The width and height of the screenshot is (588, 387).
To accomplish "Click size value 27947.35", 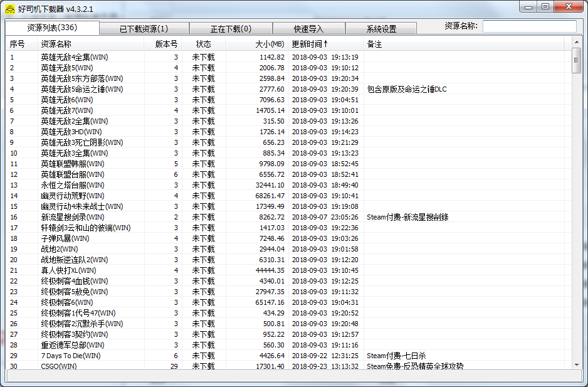I will click(270, 292).
